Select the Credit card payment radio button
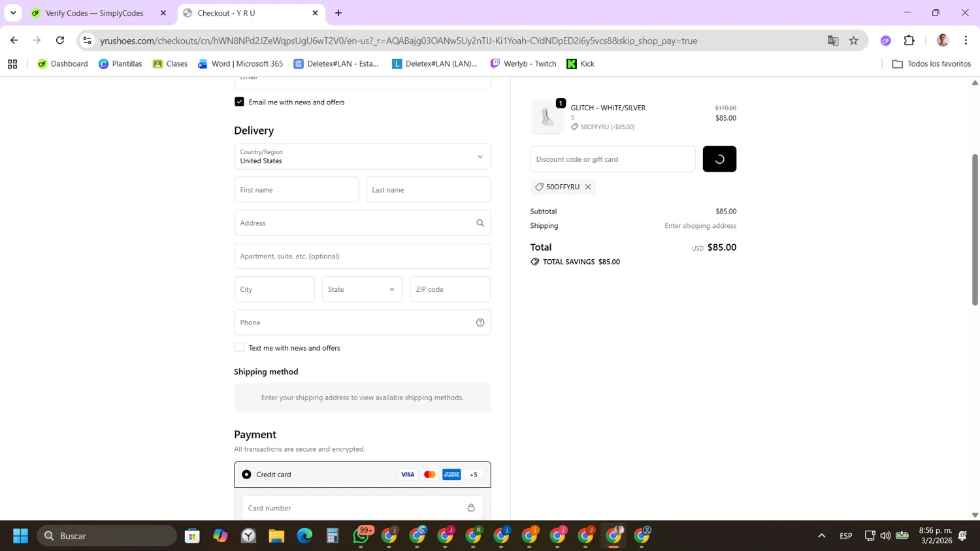Image resolution: width=980 pixels, height=551 pixels. pyautogui.click(x=246, y=475)
